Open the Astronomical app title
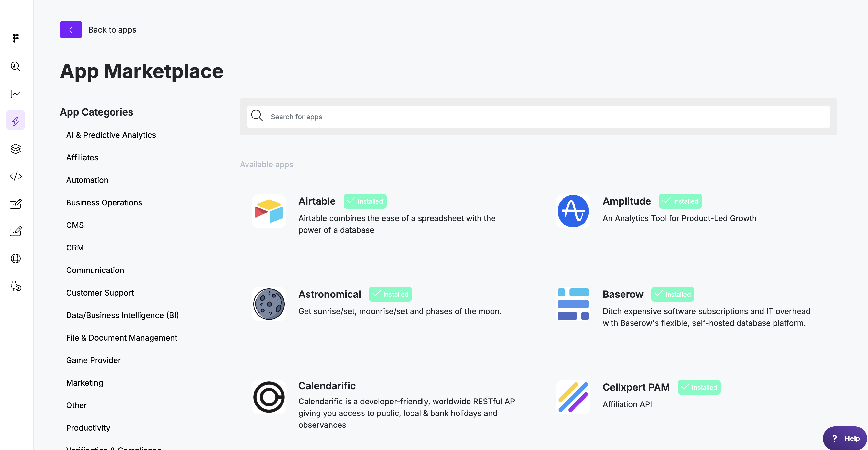Image resolution: width=868 pixels, height=450 pixels. pyautogui.click(x=329, y=294)
